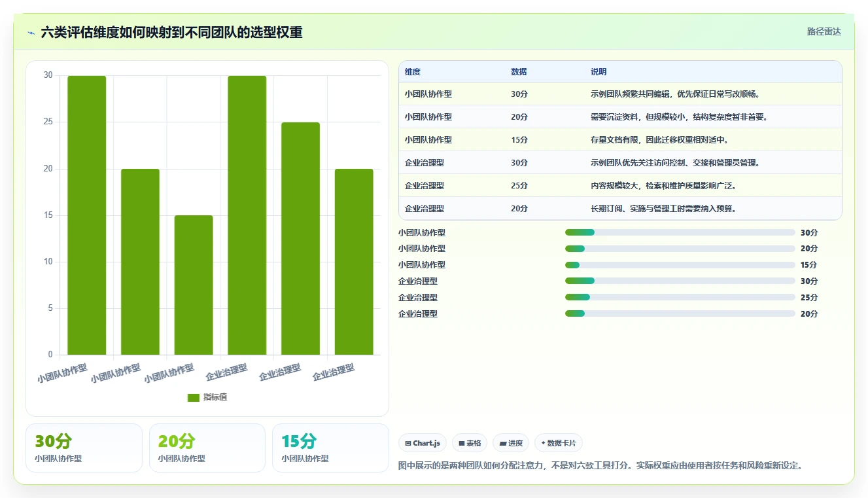
Task: Click the 小团队协作型 bar with value 20
Action: point(140,262)
